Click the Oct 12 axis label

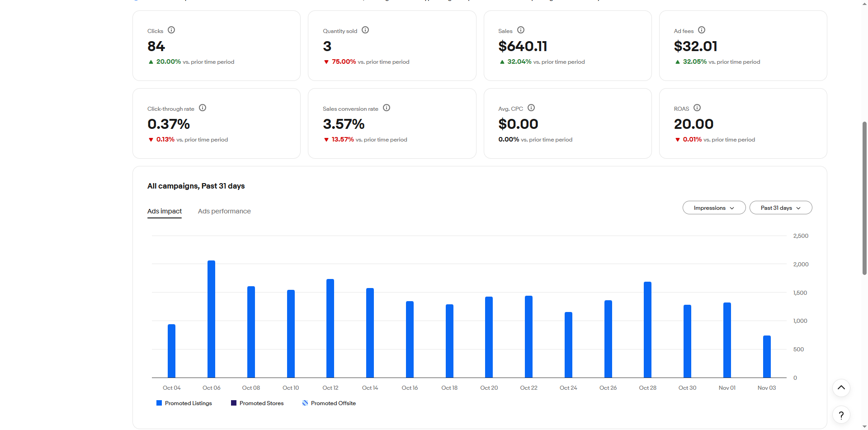click(330, 388)
